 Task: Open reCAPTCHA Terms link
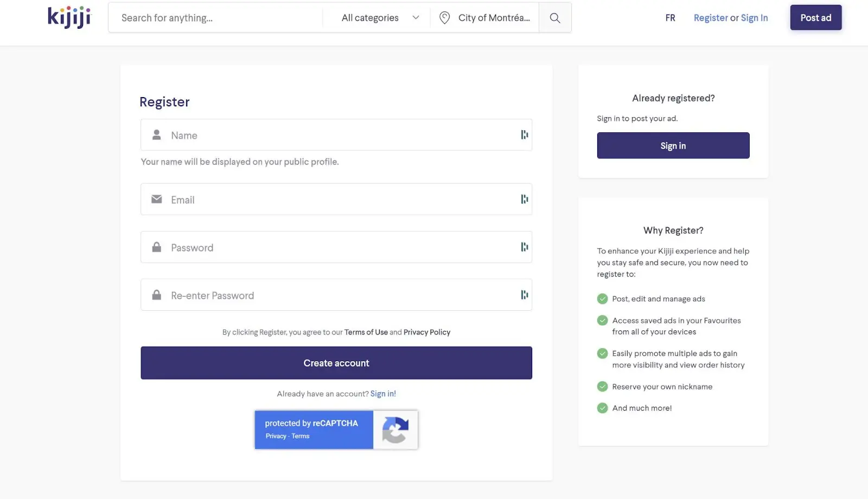301,436
